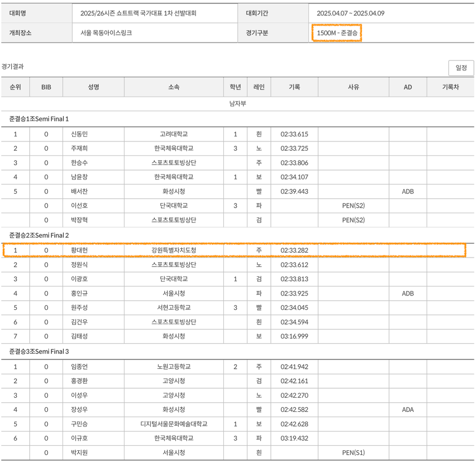This screenshot has height=461, width=476.
Task: Click the 남자부 division label
Action: (238, 104)
